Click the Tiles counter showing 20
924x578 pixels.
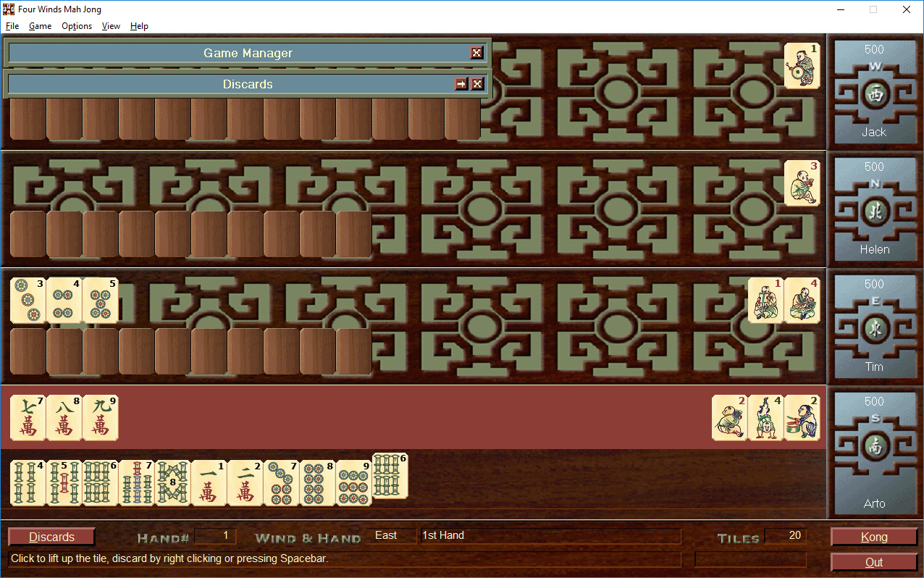coord(786,536)
